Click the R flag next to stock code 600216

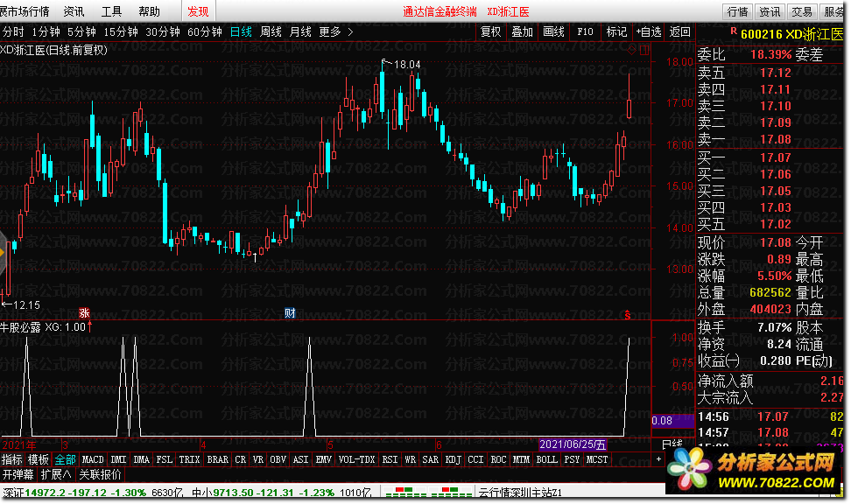[x=734, y=31]
